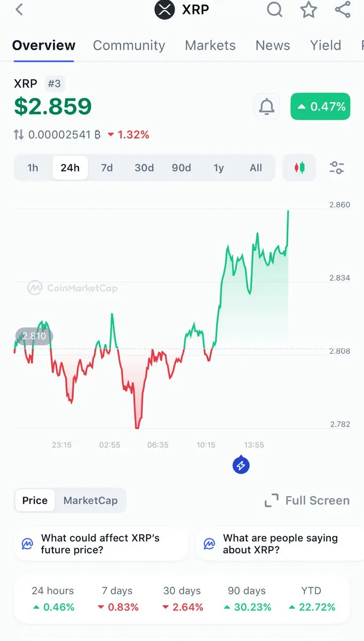Switch chart to MarketCap
Image resolution: width=364 pixels, height=641 pixels.
(90, 501)
